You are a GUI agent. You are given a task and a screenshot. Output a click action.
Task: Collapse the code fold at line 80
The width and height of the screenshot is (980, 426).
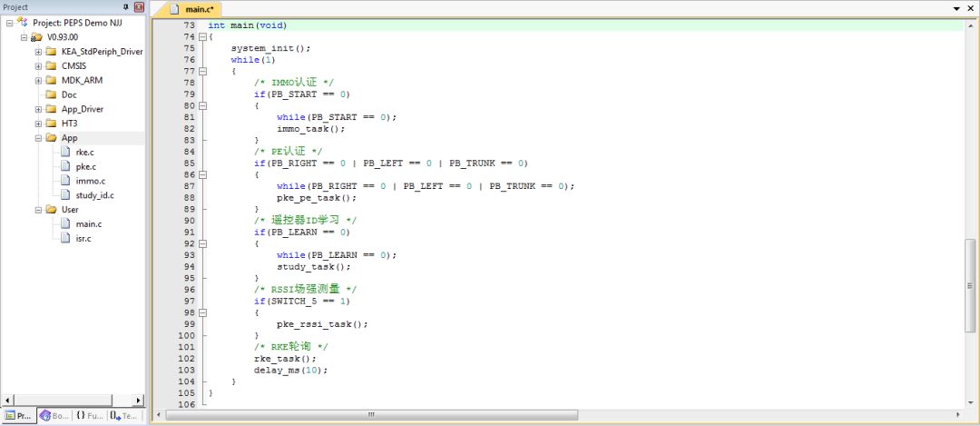202,105
